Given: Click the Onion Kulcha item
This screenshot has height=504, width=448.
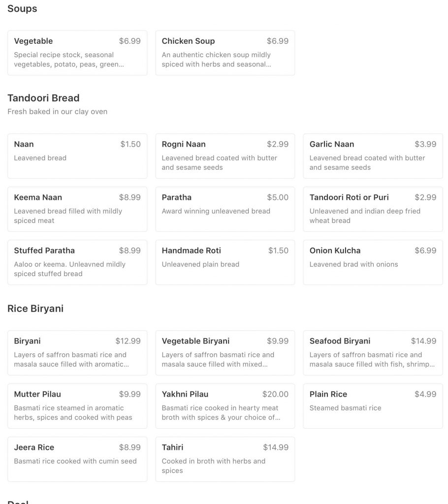Looking at the screenshot, I should coord(373,262).
